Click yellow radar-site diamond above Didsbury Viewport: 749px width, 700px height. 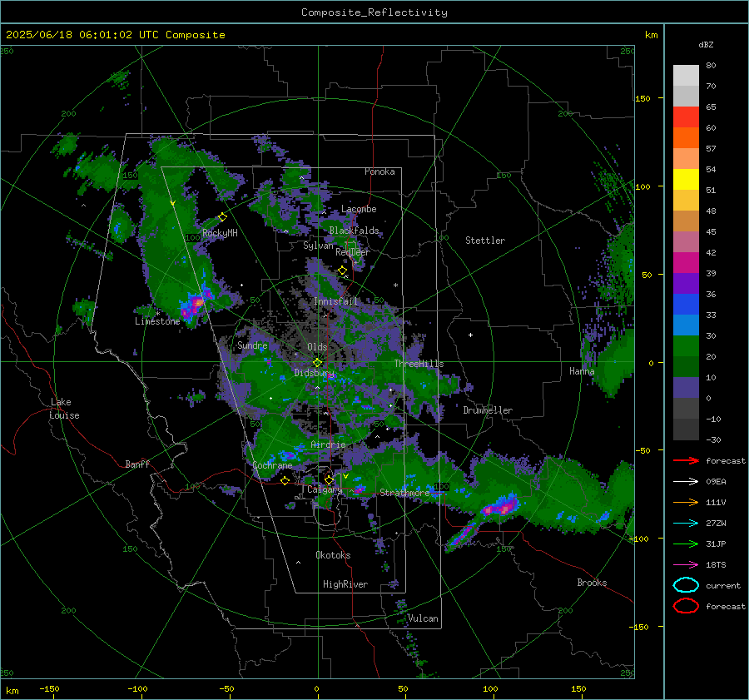point(317,363)
